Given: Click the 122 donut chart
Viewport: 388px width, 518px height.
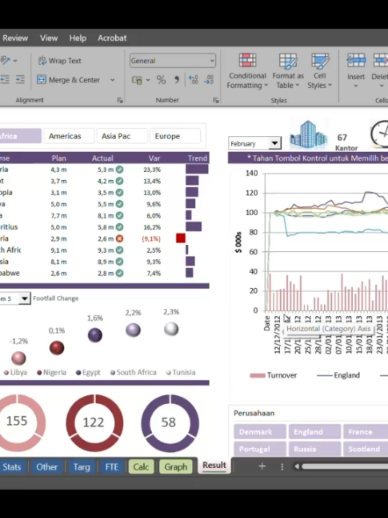Looking at the screenshot, I should (95, 423).
